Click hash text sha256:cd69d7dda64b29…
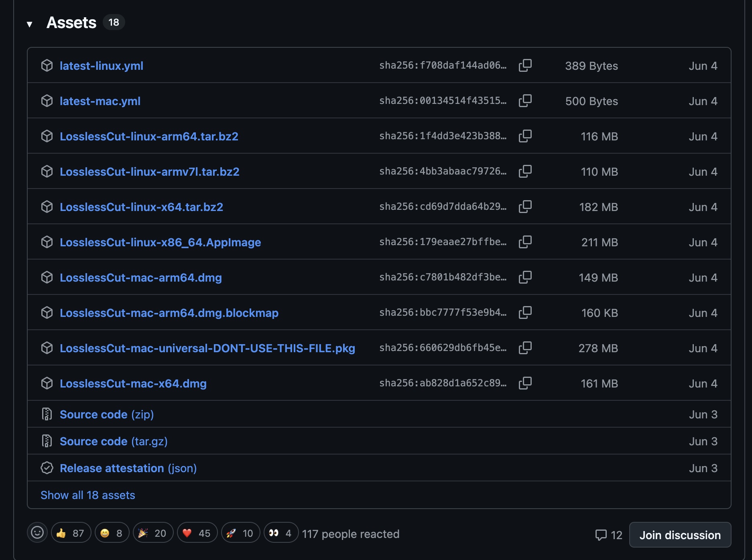Screen dimensions: 752x560 pyautogui.click(x=443, y=207)
